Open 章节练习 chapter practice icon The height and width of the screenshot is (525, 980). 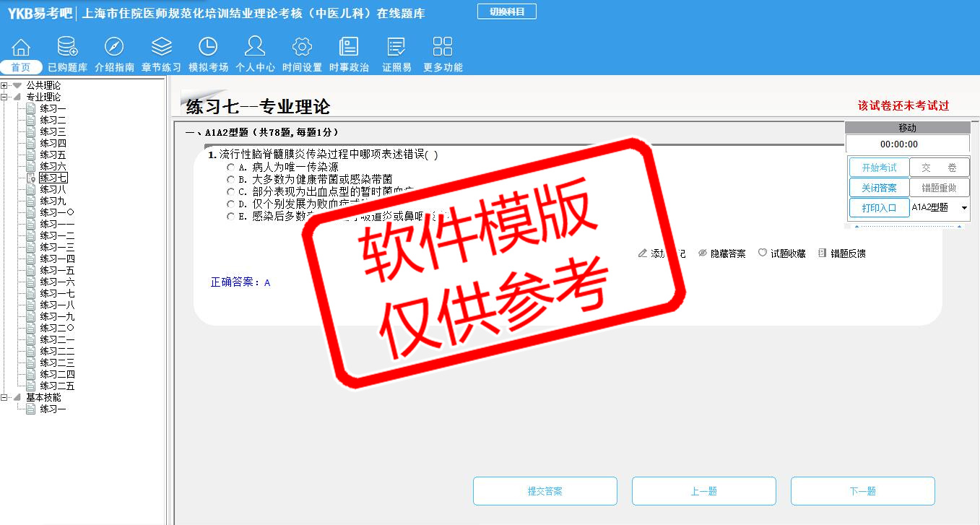(x=161, y=47)
